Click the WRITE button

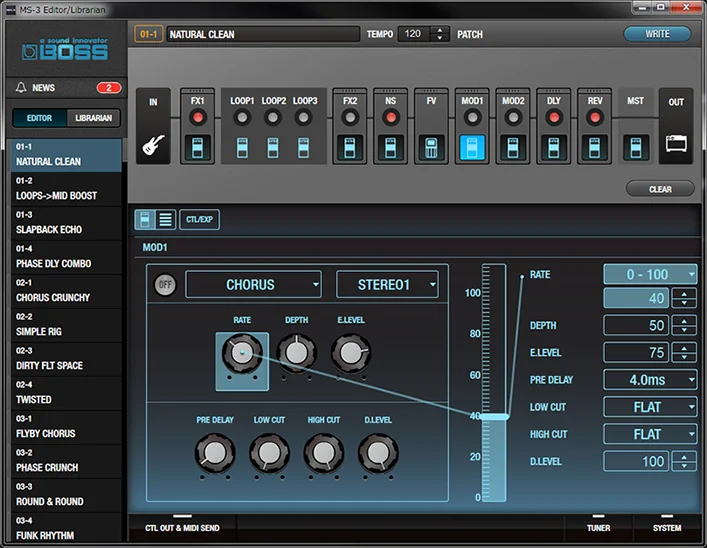[657, 34]
